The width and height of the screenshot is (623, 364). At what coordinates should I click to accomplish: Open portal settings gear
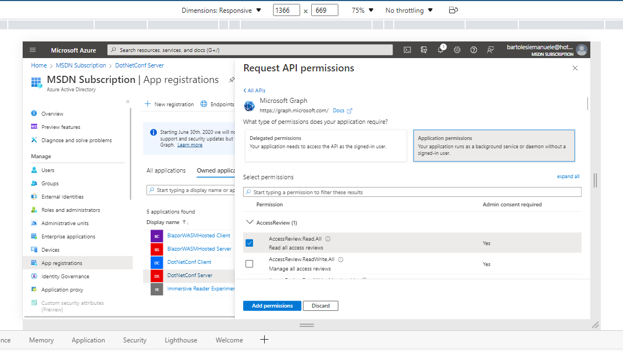pyautogui.click(x=457, y=50)
